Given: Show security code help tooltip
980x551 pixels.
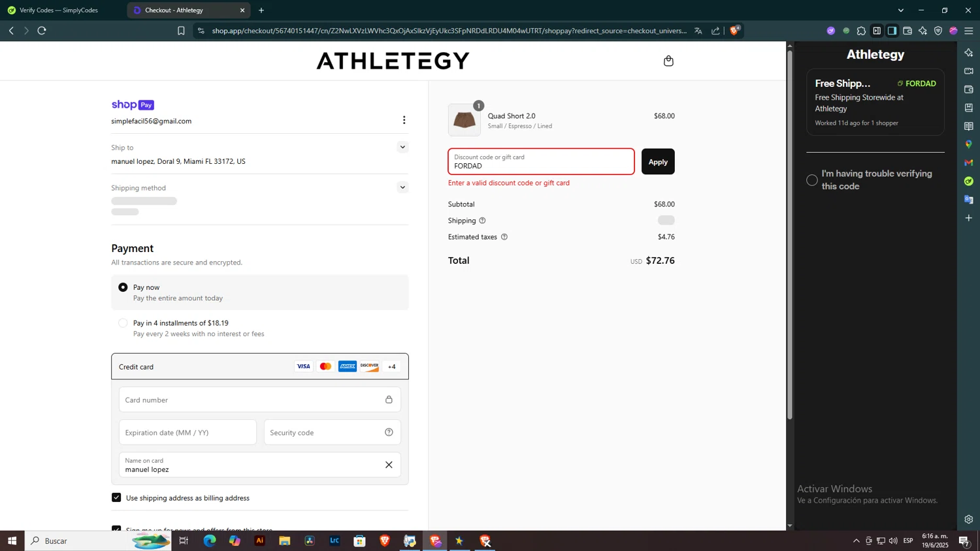Looking at the screenshot, I should [389, 432].
